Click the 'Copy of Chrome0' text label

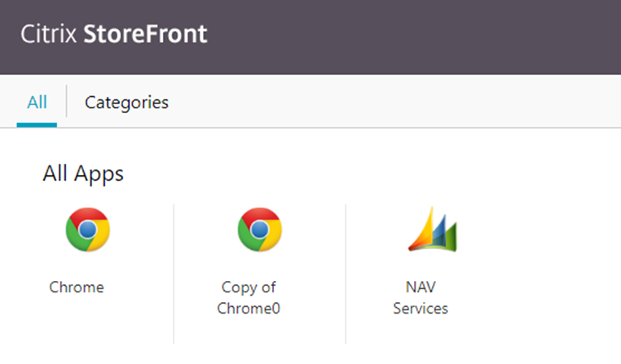[x=249, y=298]
